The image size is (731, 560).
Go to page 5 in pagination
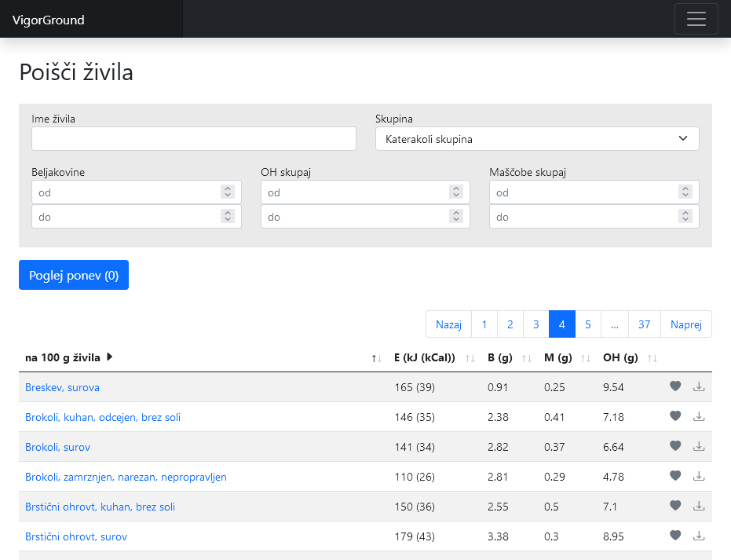point(588,324)
